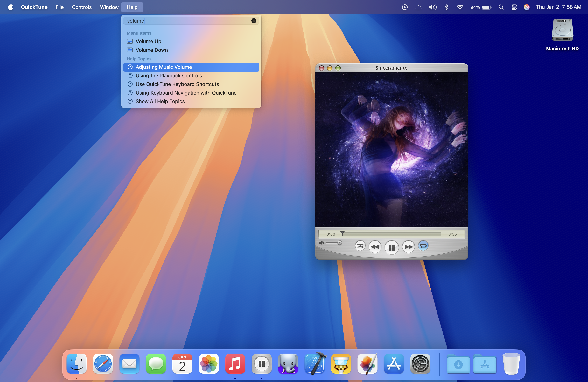Screen dimensions: 588x382
Task: Open Calendar from the Dock
Action: click(182, 364)
